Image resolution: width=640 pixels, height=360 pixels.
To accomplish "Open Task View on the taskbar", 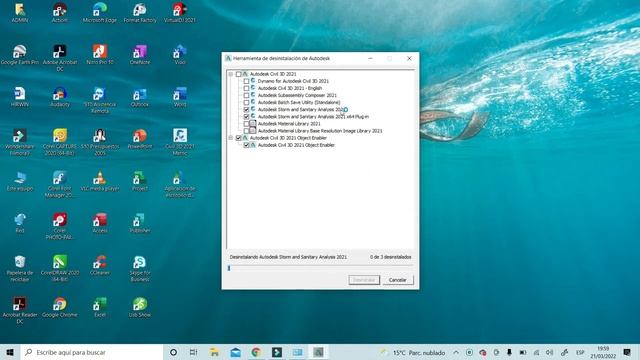I will coord(193,352).
